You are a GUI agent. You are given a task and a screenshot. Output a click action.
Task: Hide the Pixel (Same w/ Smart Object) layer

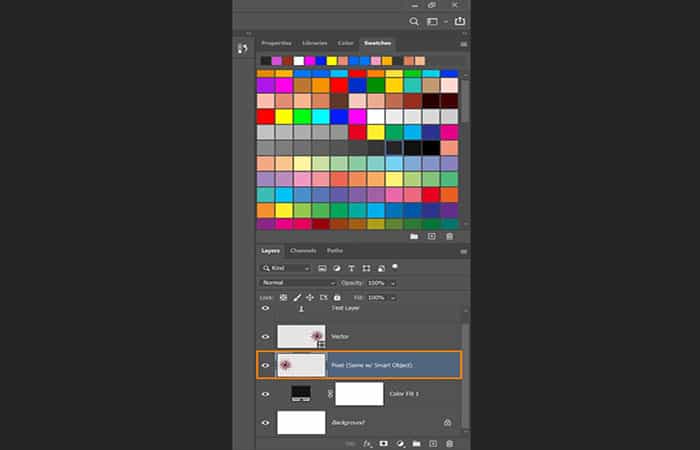coord(265,365)
